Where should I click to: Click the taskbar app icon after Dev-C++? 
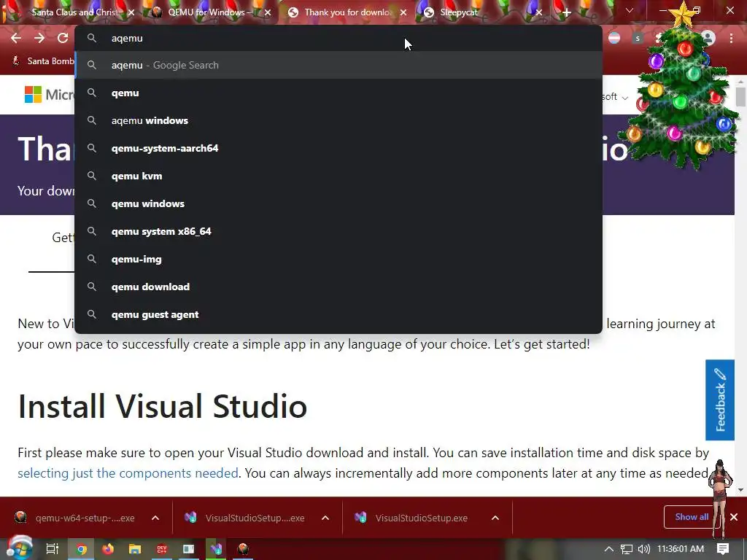coord(189,549)
